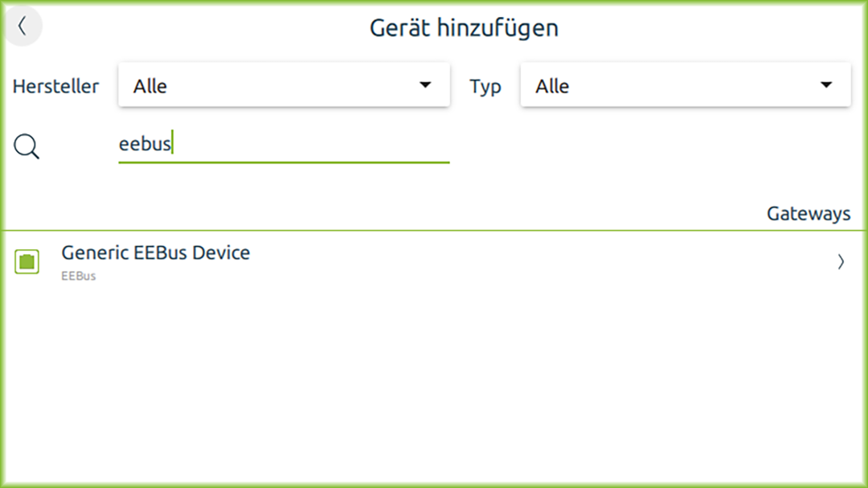Click the 'Hersteller' label
868x488 pixels.
(56, 86)
